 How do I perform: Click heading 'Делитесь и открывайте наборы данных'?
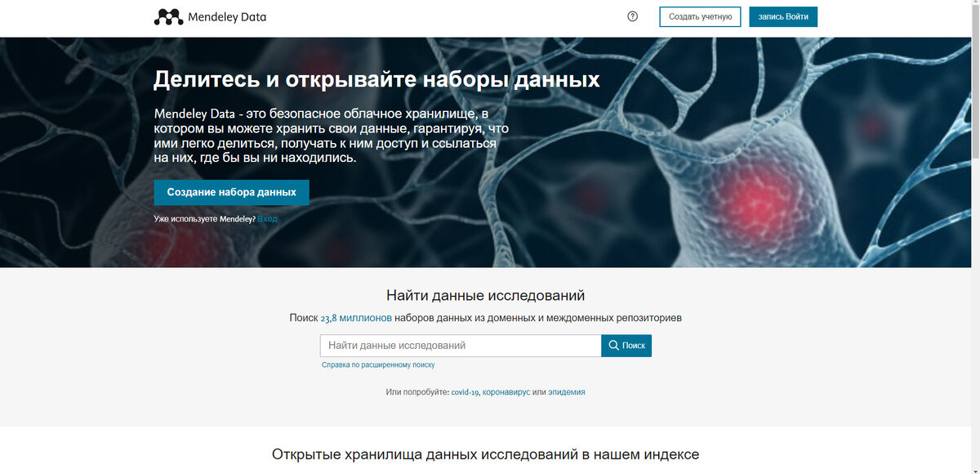point(376,80)
